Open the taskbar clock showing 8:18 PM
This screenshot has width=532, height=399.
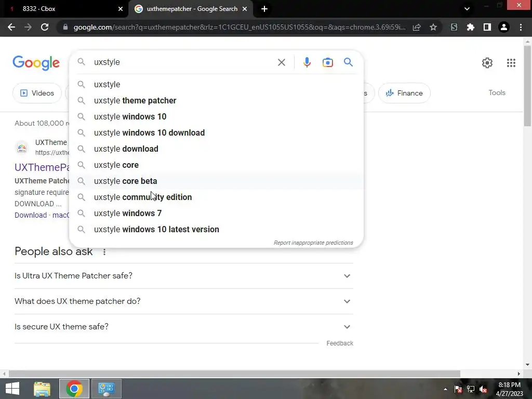(x=509, y=389)
